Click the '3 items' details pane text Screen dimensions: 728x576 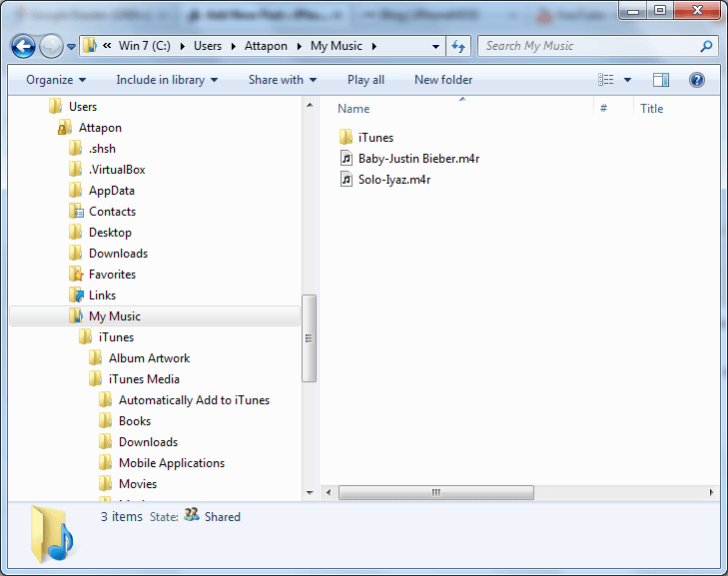pos(121,516)
